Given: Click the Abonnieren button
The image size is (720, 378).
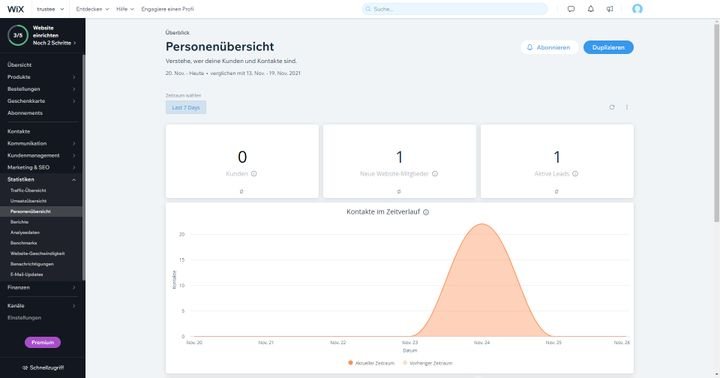Looking at the screenshot, I should tap(549, 47).
